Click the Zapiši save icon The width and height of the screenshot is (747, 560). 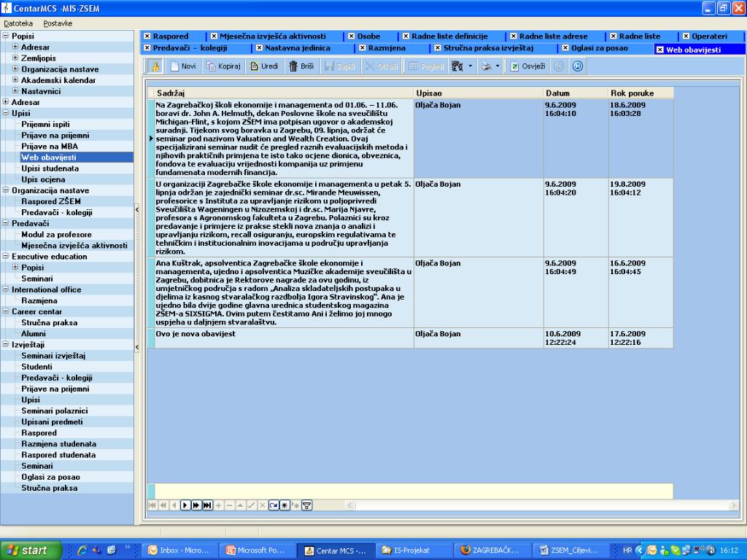point(340,66)
